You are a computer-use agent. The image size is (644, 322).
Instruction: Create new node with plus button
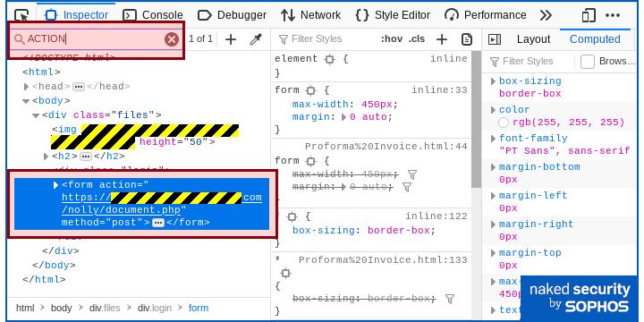point(231,39)
